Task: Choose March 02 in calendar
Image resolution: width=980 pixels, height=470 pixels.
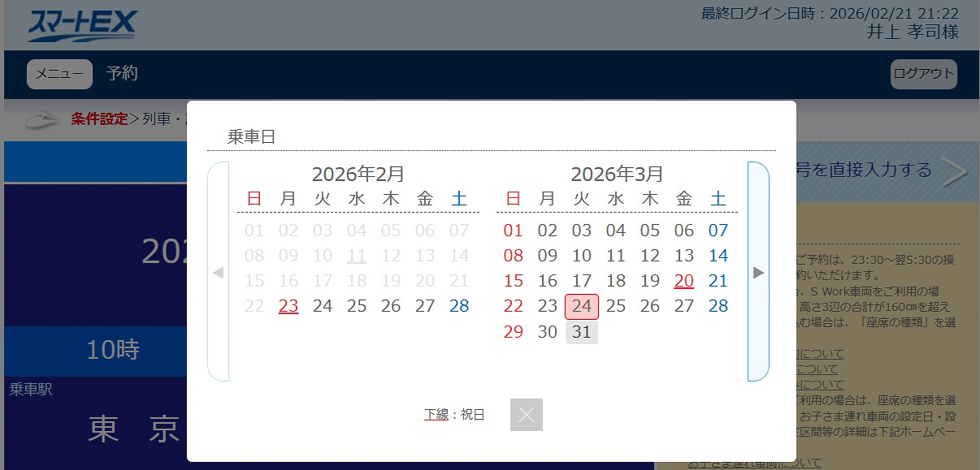Action: click(548, 231)
